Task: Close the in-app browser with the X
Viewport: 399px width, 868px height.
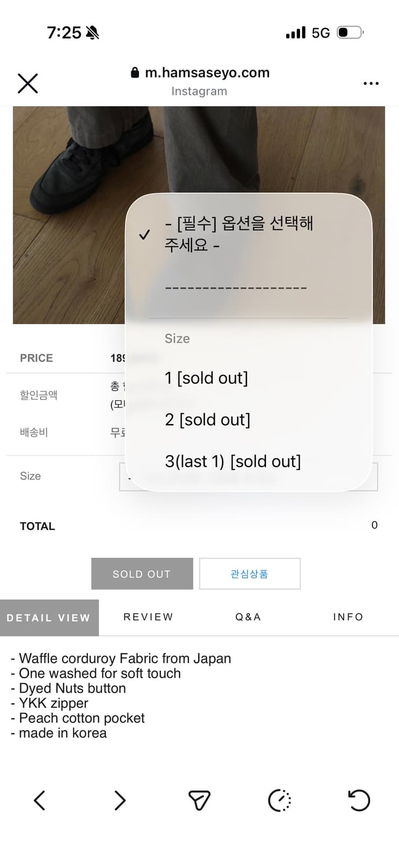Action: tap(27, 83)
